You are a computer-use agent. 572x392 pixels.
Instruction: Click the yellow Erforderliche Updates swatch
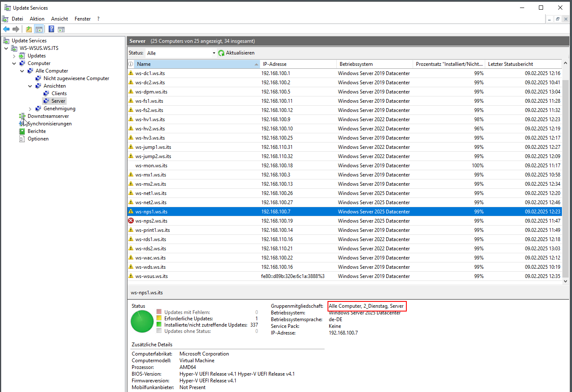[159, 318]
